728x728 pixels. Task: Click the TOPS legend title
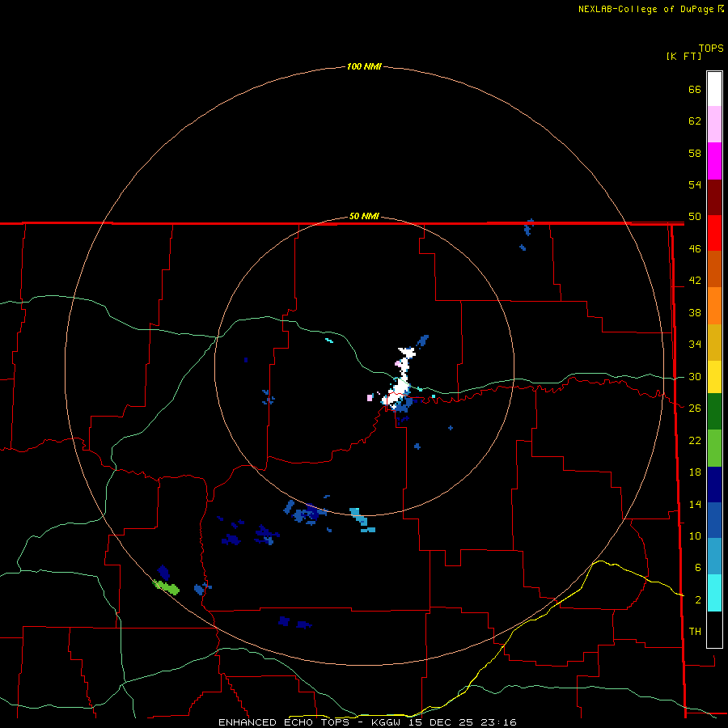(711, 49)
